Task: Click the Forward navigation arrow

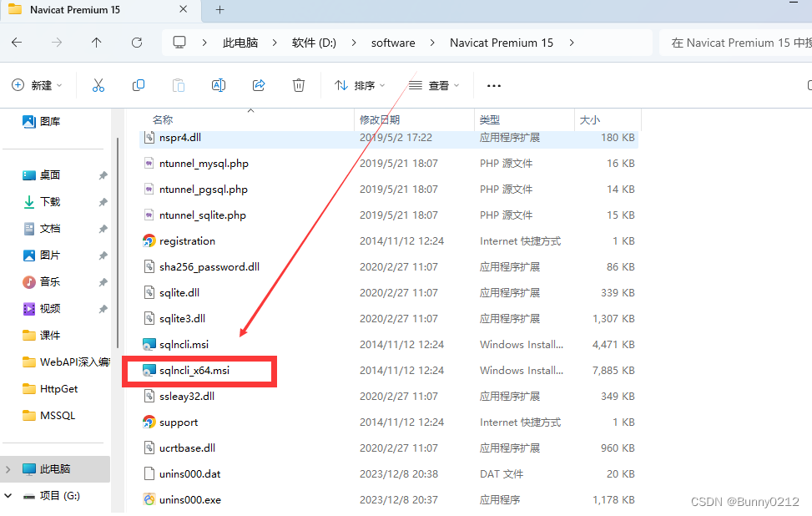Action: coord(57,43)
